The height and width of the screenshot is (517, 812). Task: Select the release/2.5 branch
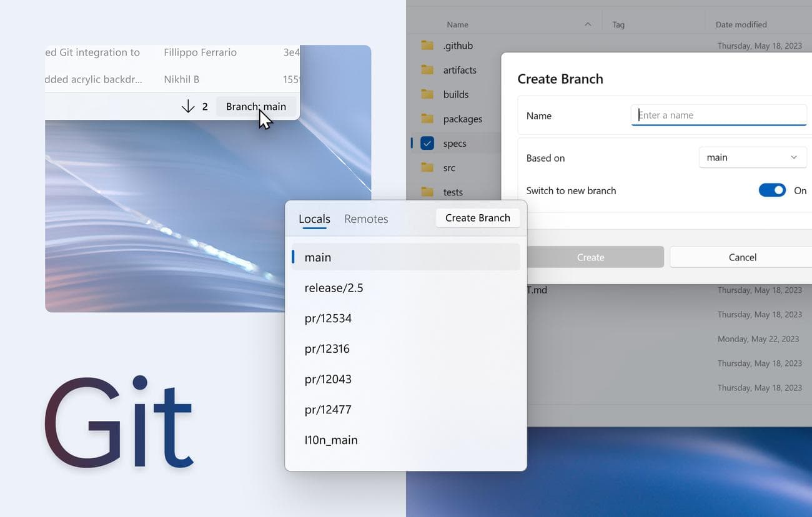pyautogui.click(x=334, y=288)
